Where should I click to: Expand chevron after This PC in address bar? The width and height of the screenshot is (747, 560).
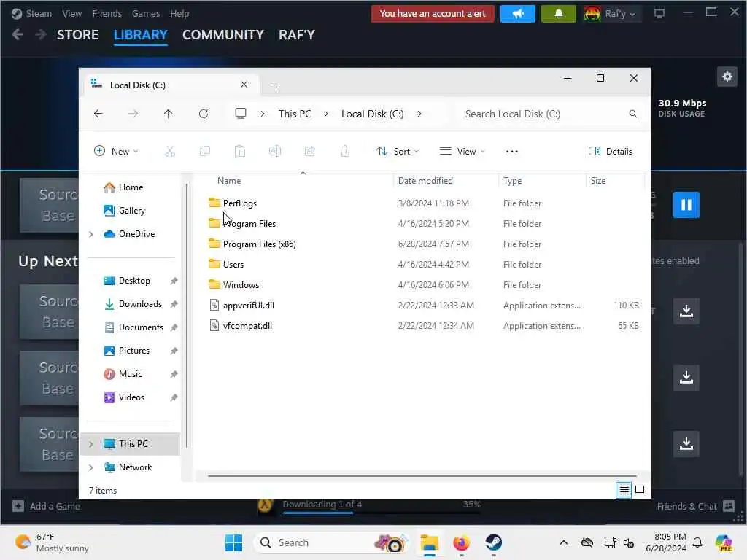pyautogui.click(x=326, y=114)
